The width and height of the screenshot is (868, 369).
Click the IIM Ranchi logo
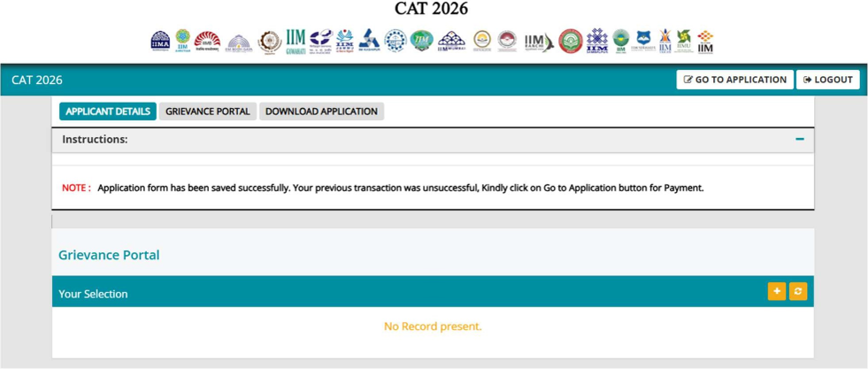[x=539, y=42]
